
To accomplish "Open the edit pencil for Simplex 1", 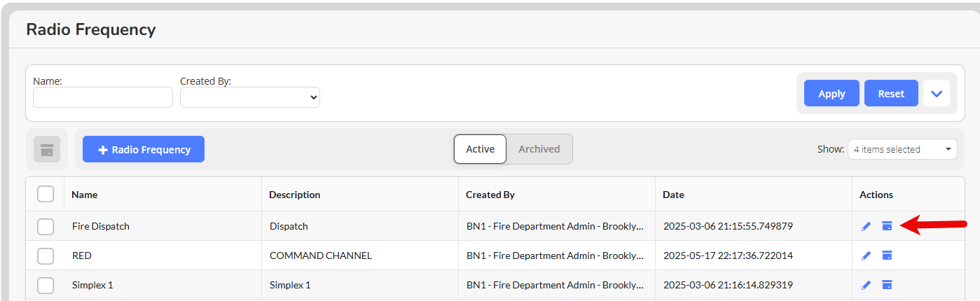I will pos(867,285).
